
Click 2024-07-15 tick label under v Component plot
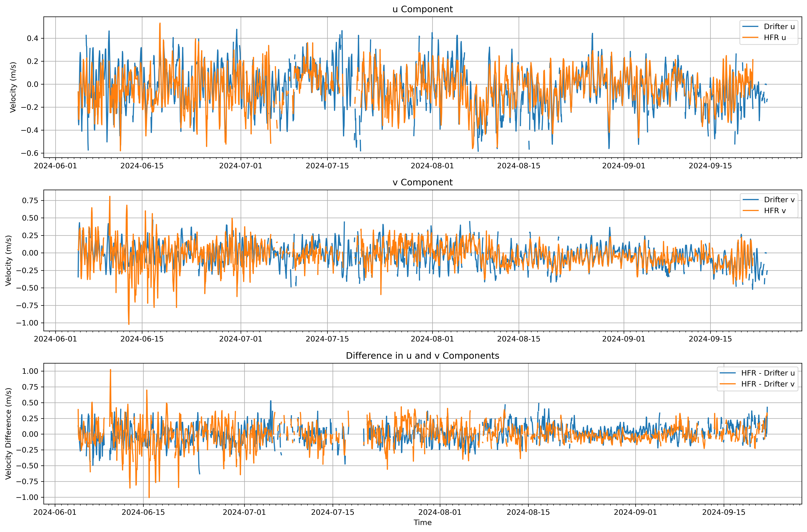pos(327,339)
